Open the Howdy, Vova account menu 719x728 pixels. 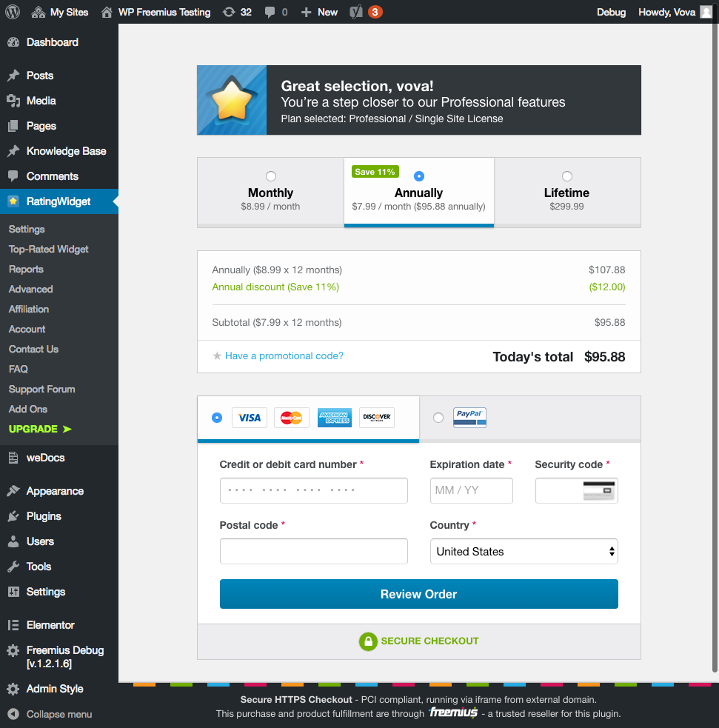point(669,12)
